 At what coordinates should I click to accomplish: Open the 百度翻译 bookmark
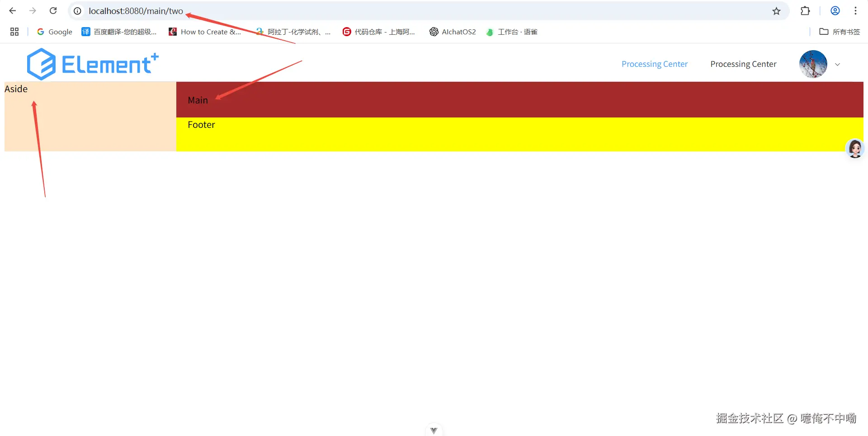(x=119, y=32)
